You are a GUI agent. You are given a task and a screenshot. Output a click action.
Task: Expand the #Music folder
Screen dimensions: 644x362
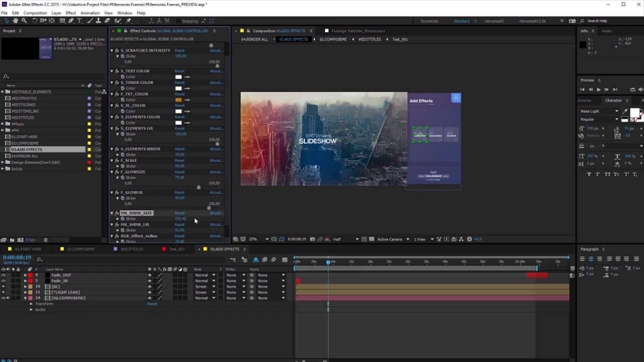[x=2, y=124]
